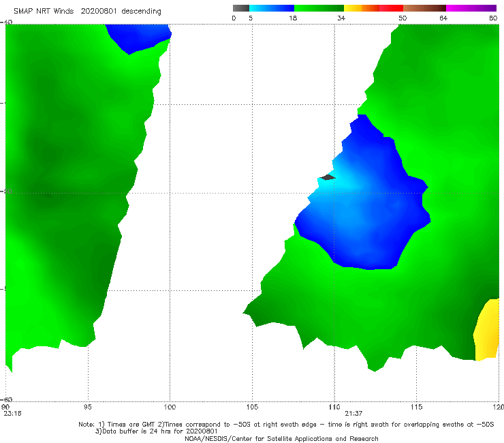Screen dimensions: 504x443
Task: Click longitude axis label '115'
Action: [417, 407]
